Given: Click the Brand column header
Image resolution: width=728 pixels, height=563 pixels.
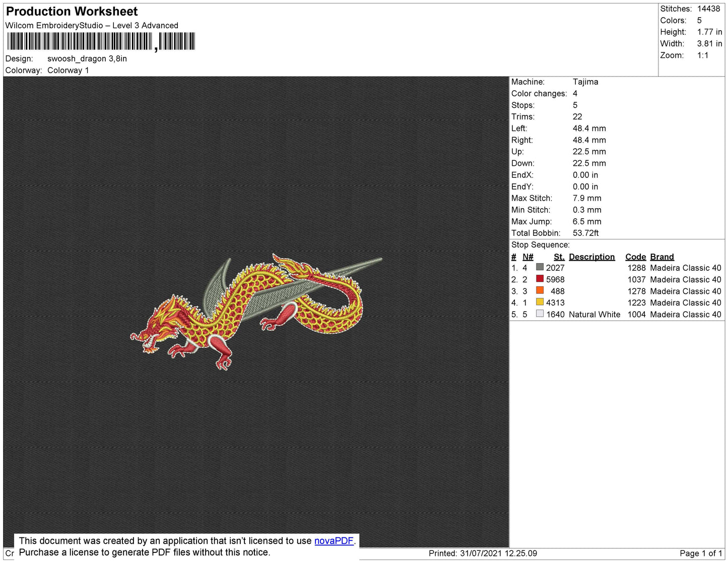Looking at the screenshot, I should (661, 257).
